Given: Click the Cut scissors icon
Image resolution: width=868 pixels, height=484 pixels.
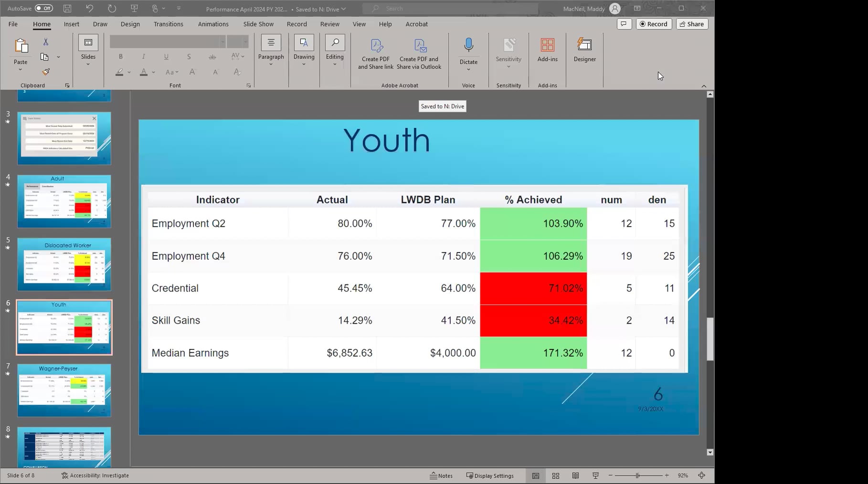Looking at the screenshot, I should pos(46,42).
